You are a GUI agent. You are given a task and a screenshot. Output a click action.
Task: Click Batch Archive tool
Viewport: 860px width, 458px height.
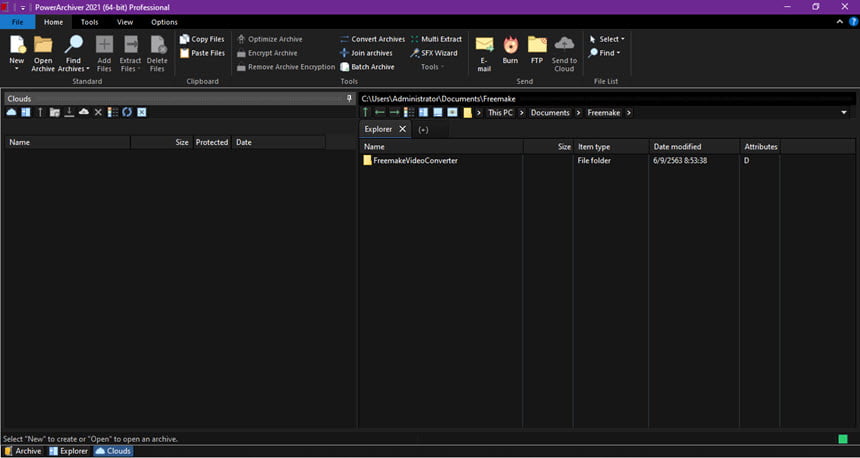tap(367, 67)
